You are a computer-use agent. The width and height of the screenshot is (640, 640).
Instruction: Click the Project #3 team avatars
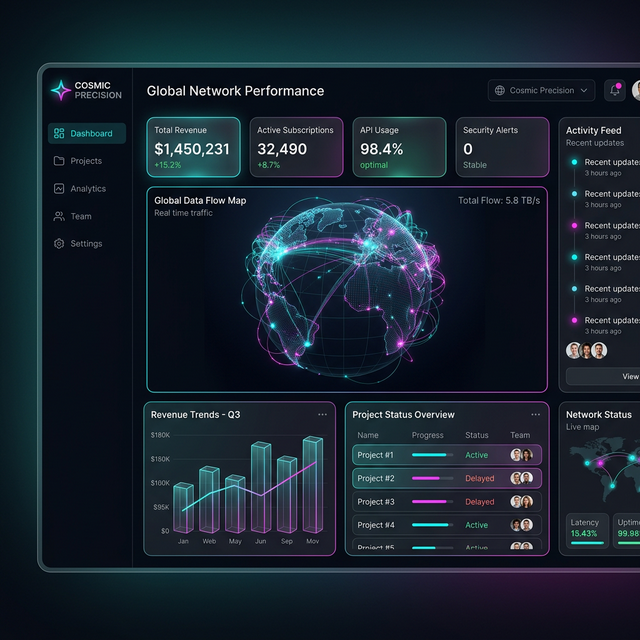coord(521,502)
